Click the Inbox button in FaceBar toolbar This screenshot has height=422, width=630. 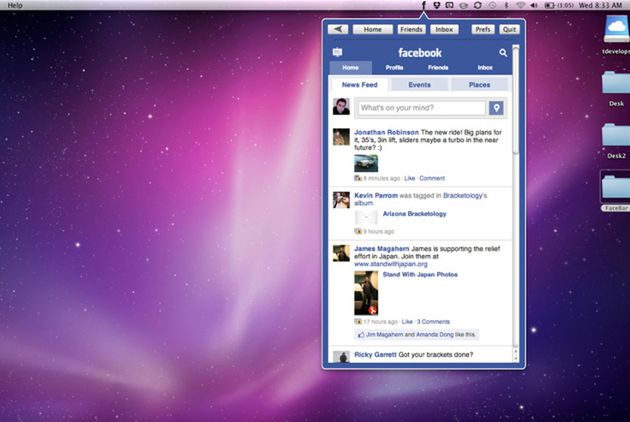tap(444, 29)
